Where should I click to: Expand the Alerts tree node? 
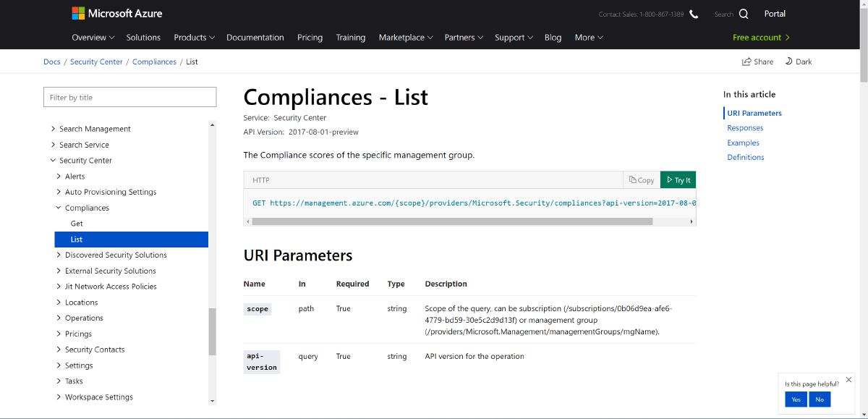[x=59, y=176]
